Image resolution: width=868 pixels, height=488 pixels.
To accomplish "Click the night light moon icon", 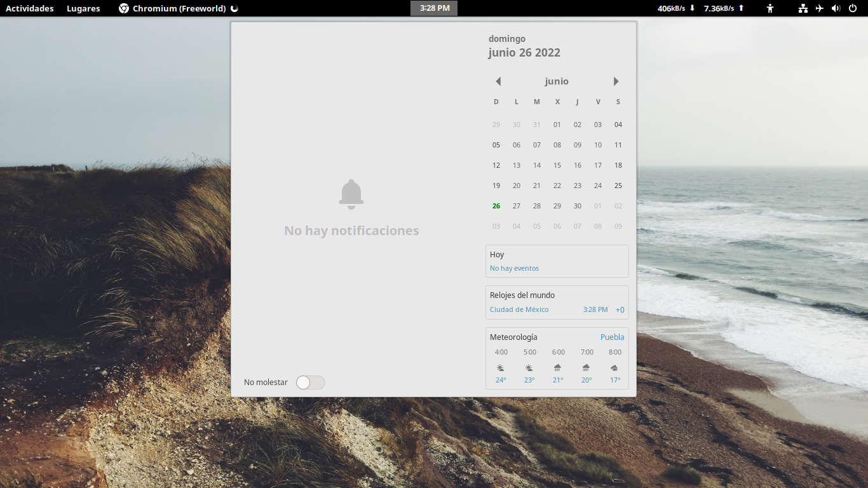I will [x=234, y=8].
